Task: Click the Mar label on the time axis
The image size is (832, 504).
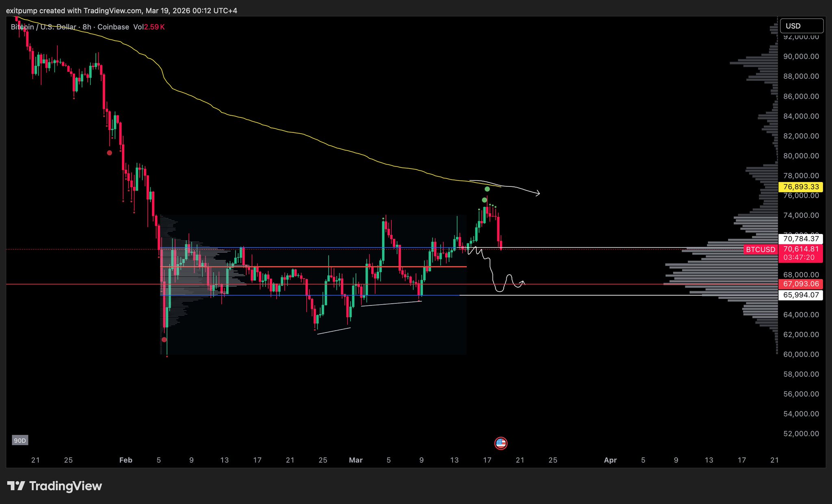Action: (x=355, y=460)
